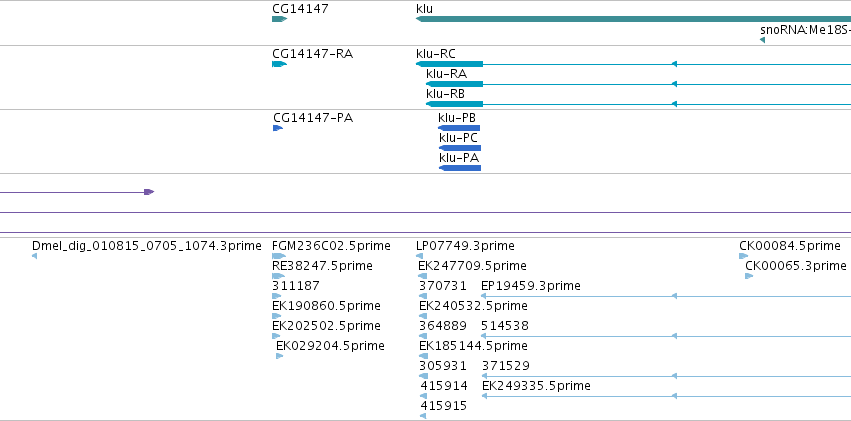851x421 pixels.
Task: Click the klu gene label
Action: 424,9
